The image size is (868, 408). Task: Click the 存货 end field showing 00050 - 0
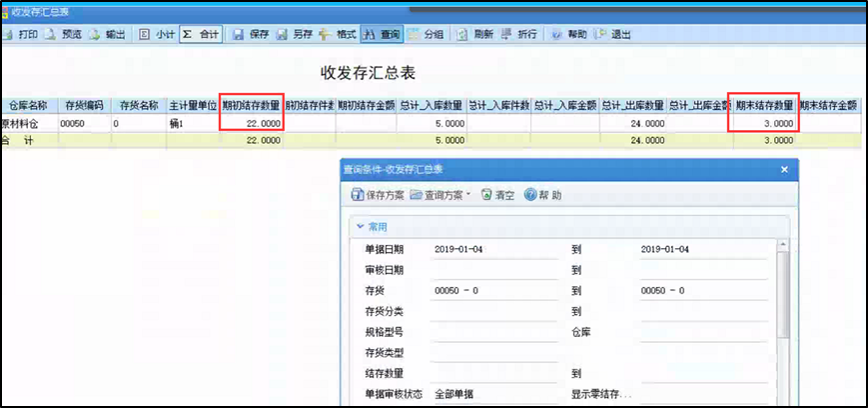tap(703, 290)
